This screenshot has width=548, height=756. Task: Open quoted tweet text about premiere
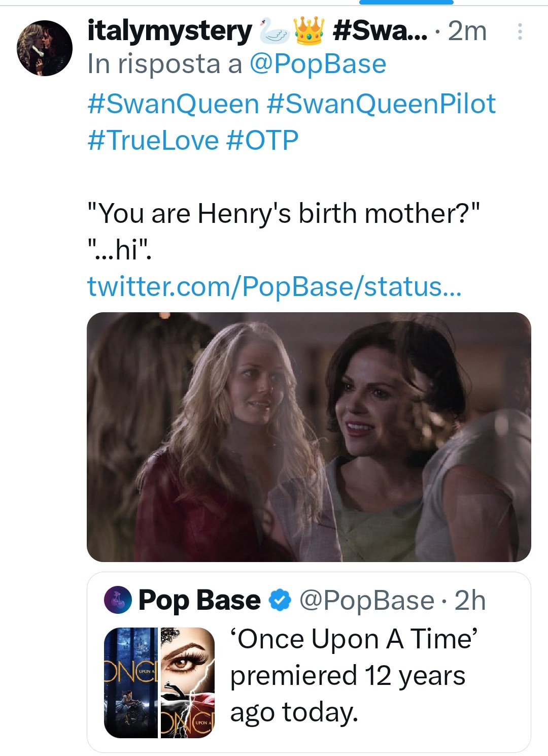353,675
